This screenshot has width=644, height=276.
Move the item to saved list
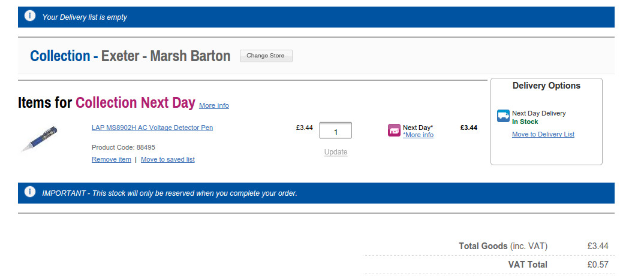tap(168, 159)
